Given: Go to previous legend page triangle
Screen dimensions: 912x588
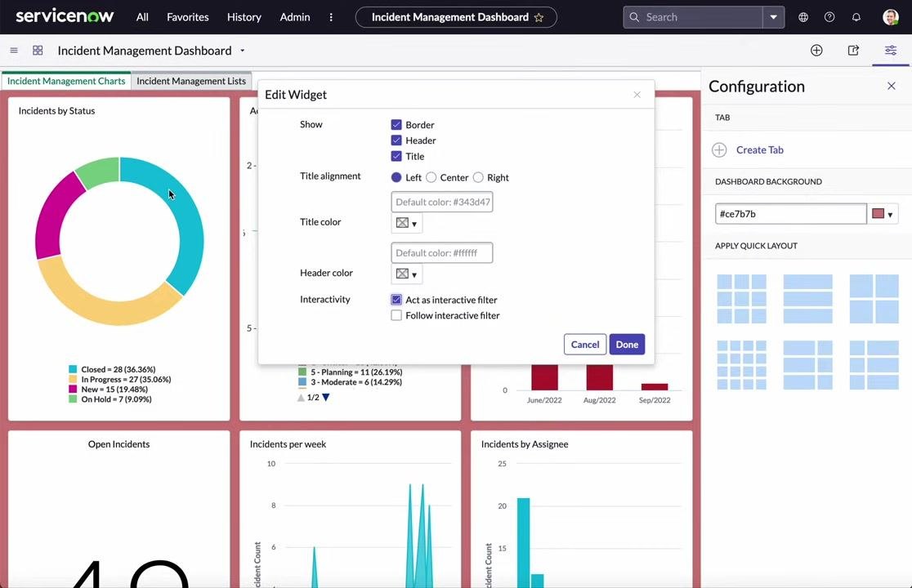Looking at the screenshot, I should pos(301,398).
